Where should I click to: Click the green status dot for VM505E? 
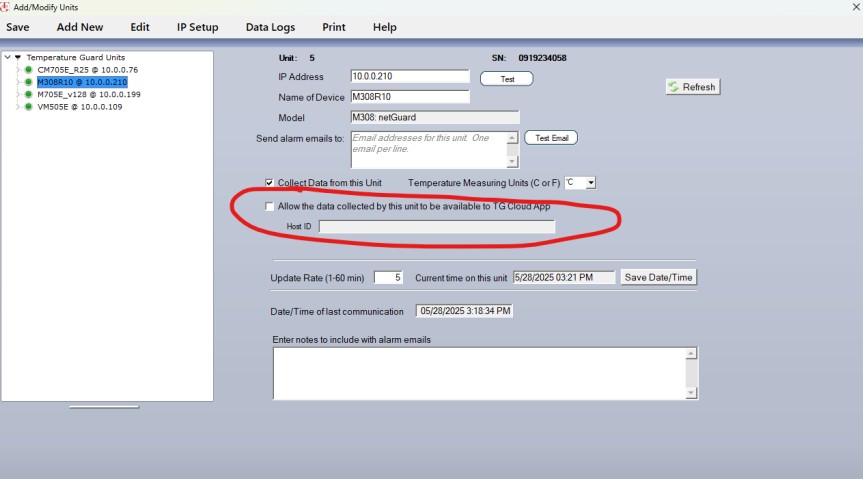(28, 106)
